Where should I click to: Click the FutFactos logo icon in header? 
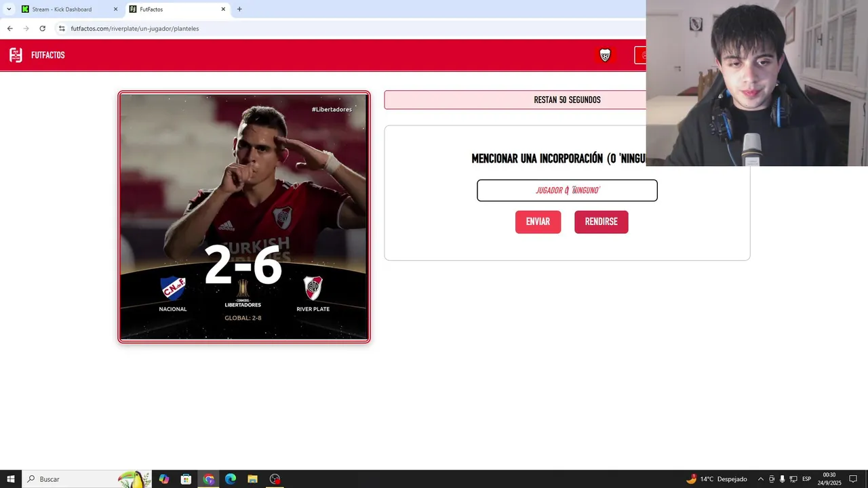(16, 55)
